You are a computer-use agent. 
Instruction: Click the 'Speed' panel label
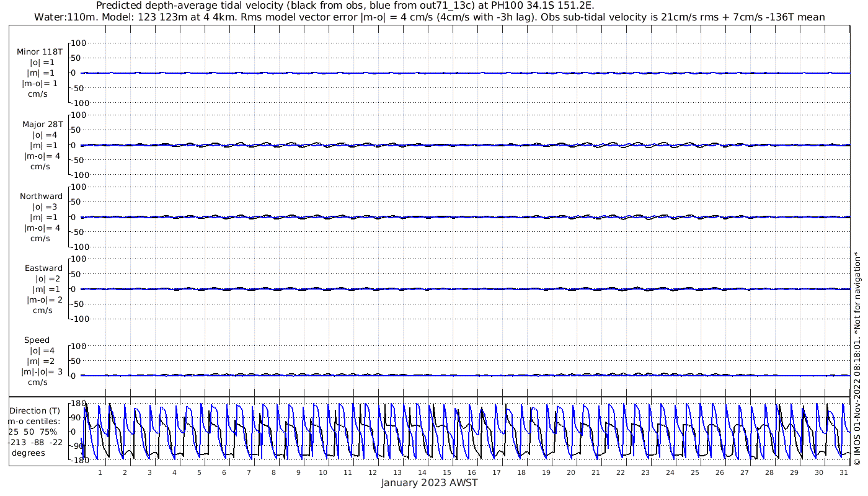pos(37,340)
